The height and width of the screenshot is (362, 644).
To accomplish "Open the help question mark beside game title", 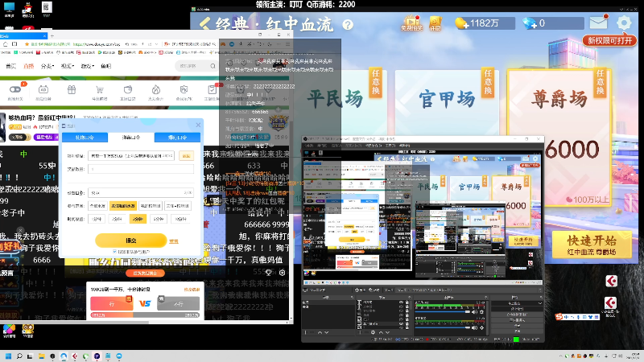I will tap(348, 25).
